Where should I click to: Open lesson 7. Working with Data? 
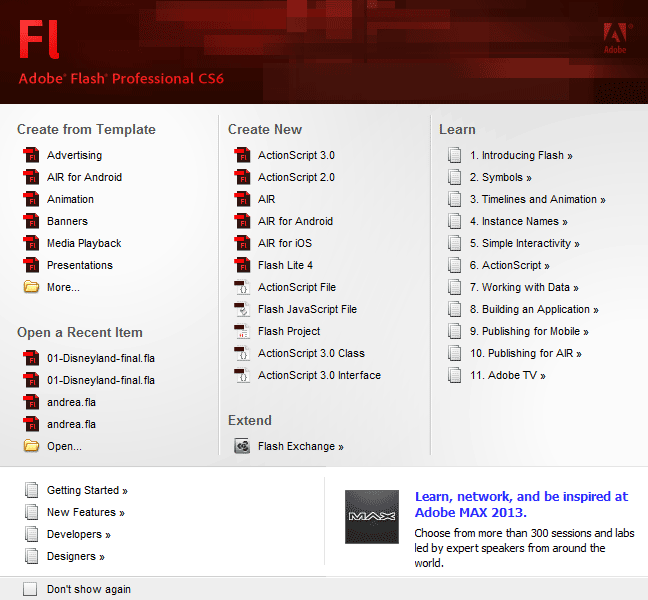click(x=524, y=287)
